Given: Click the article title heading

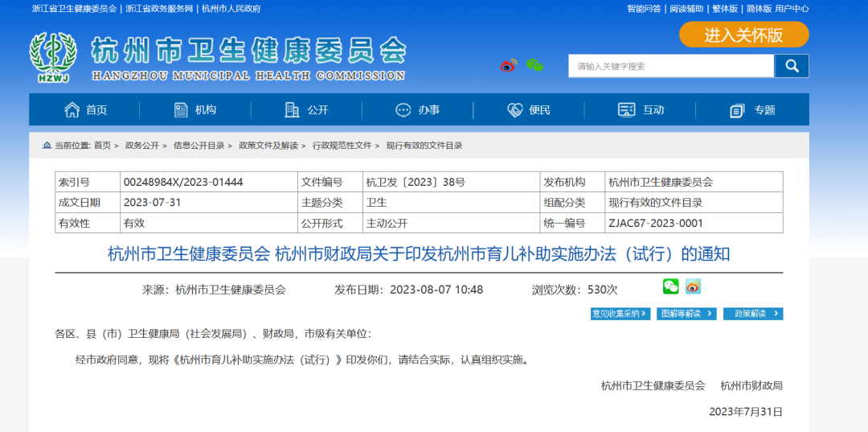Looking at the screenshot, I should [x=419, y=254].
